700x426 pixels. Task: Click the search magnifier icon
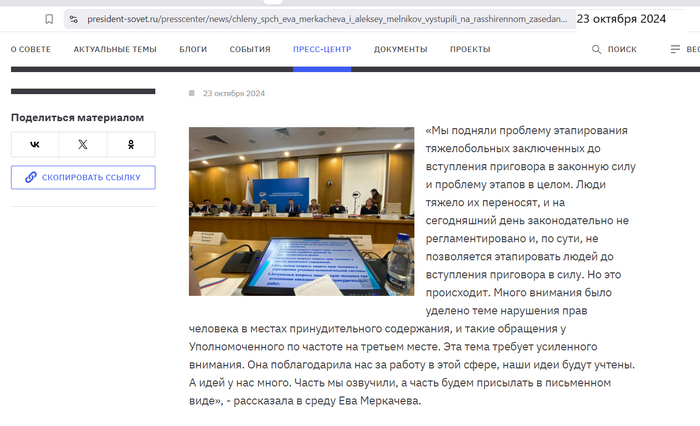click(x=596, y=49)
